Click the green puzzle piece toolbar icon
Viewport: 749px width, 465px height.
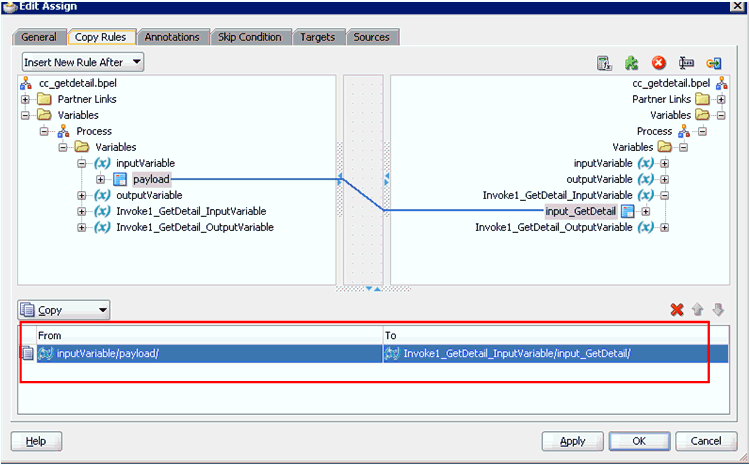coord(631,63)
